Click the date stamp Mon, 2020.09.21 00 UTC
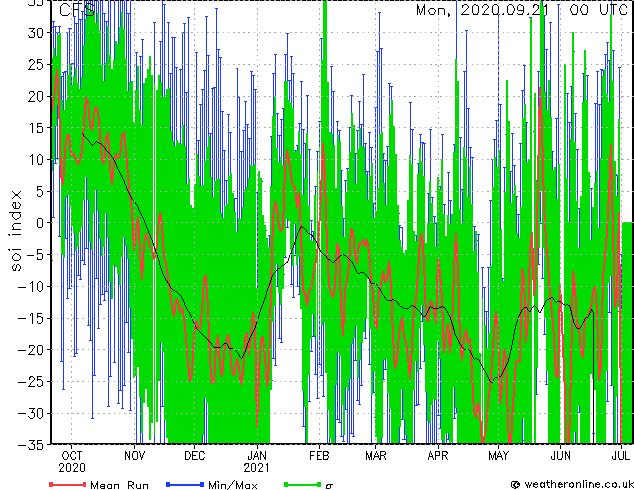Viewport: 634px width, 490px height. [522, 10]
